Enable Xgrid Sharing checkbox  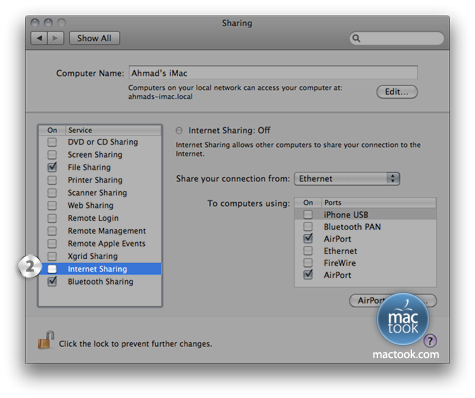pyautogui.click(x=52, y=256)
